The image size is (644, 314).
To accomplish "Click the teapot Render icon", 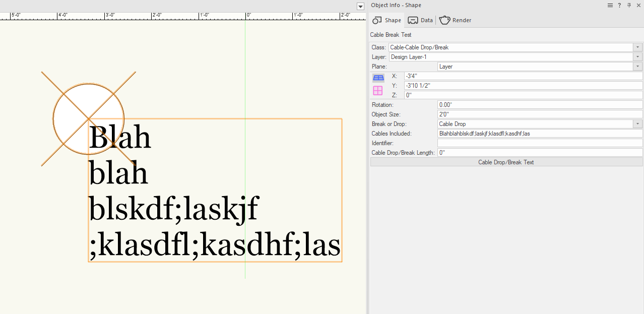I will pos(445,20).
